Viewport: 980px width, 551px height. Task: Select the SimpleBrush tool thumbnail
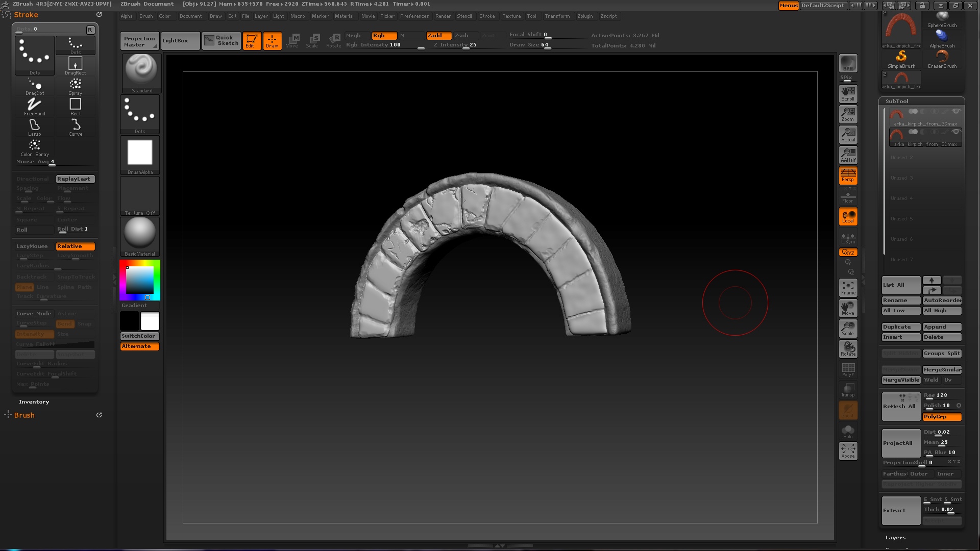(x=901, y=58)
